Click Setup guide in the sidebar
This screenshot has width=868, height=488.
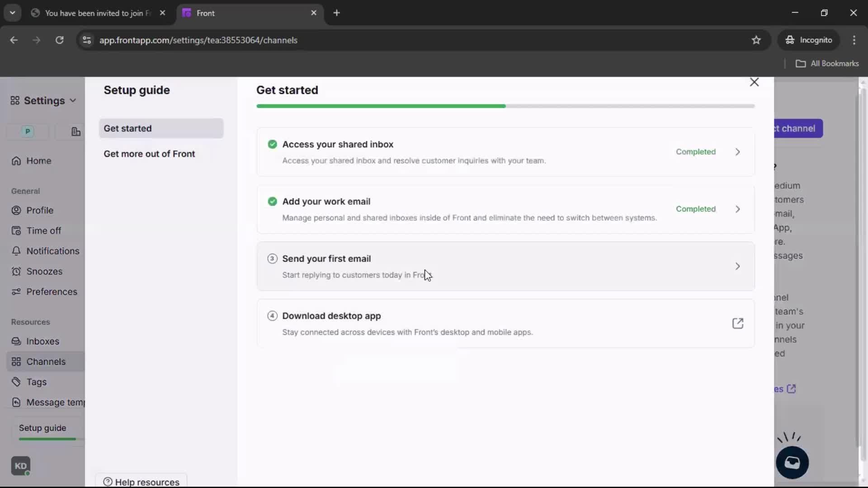[42, 428]
